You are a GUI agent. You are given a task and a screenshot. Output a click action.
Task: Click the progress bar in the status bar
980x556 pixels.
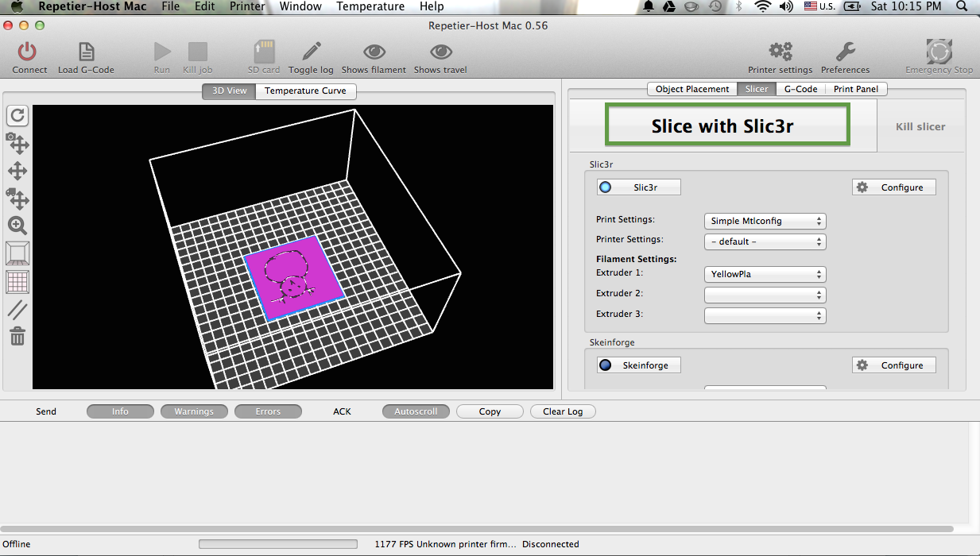tap(278, 544)
